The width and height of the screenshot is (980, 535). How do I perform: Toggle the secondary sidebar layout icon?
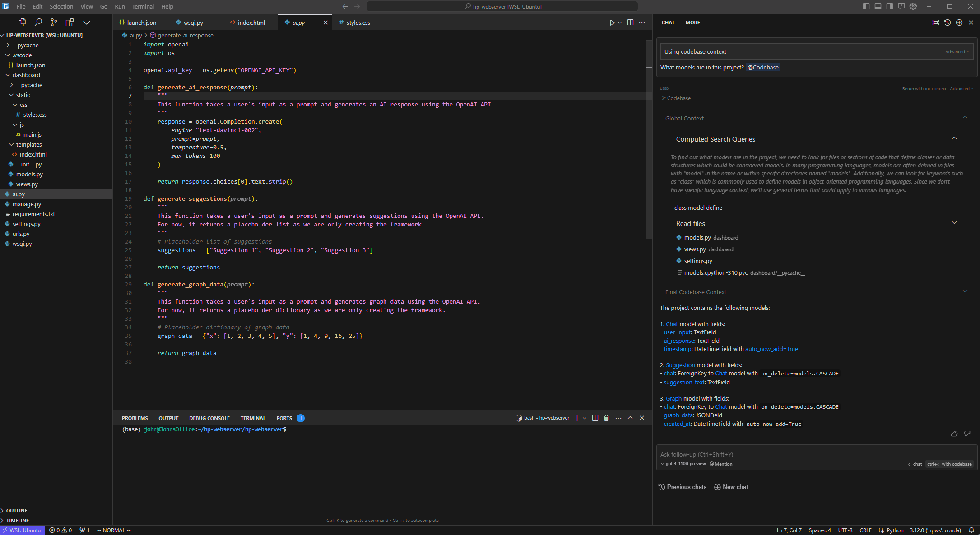click(x=889, y=6)
